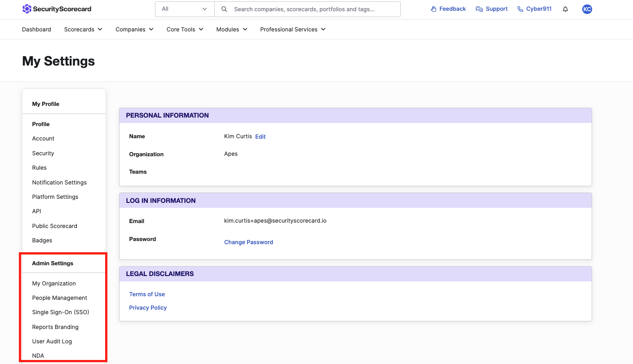Open Rules settings
Viewport: 633px width, 364px height.
40,167
